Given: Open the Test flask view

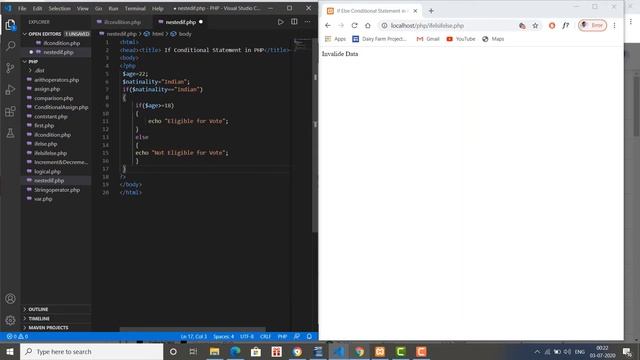Looking at the screenshot, I should 10,133.
